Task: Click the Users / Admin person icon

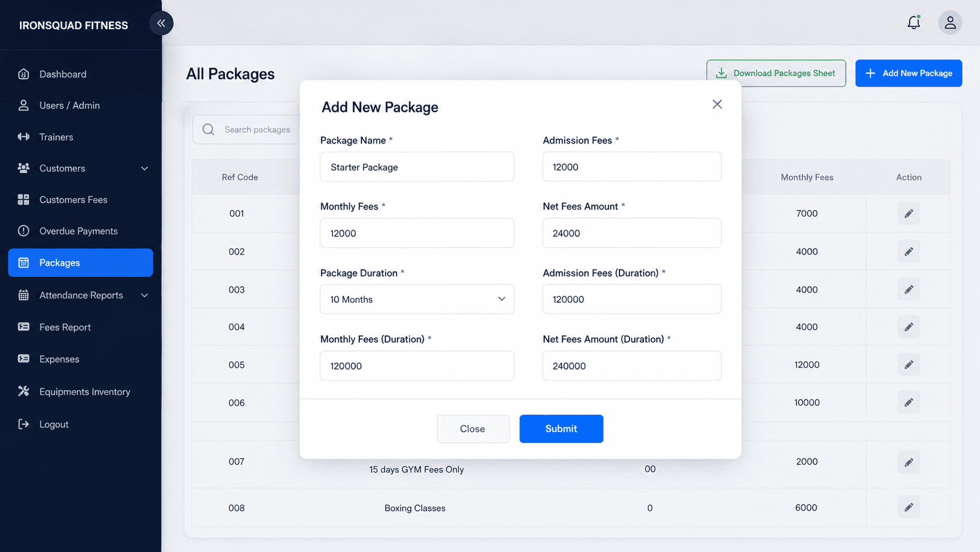Action: 23,106
